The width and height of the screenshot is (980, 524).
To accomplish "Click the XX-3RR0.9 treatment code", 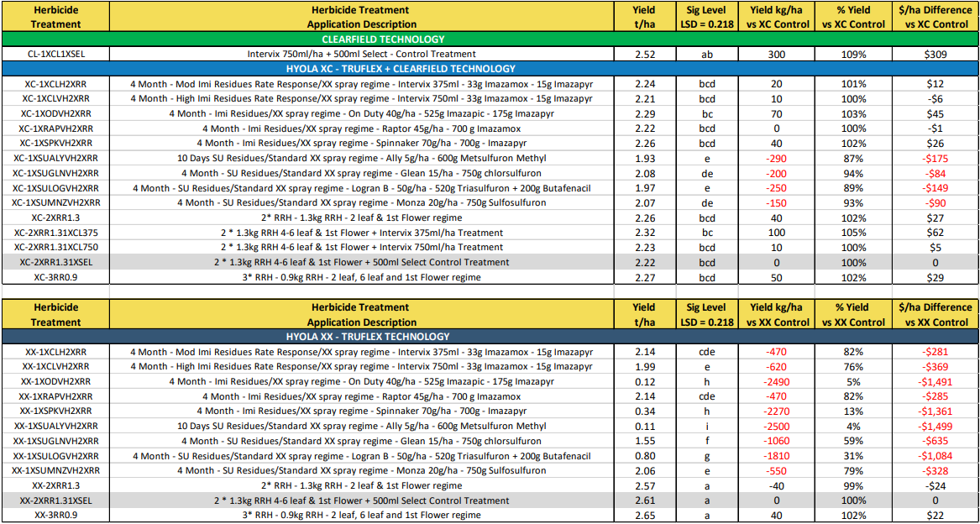I will point(55,516).
